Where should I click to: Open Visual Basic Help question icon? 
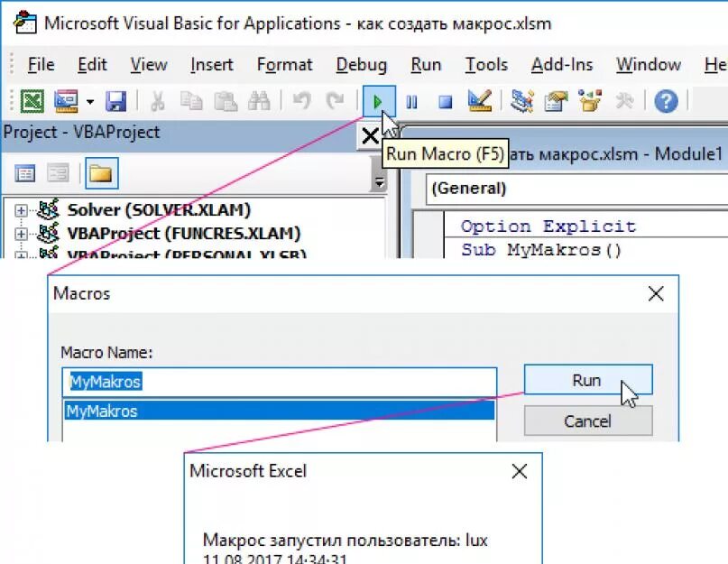click(x=667, y=101)
